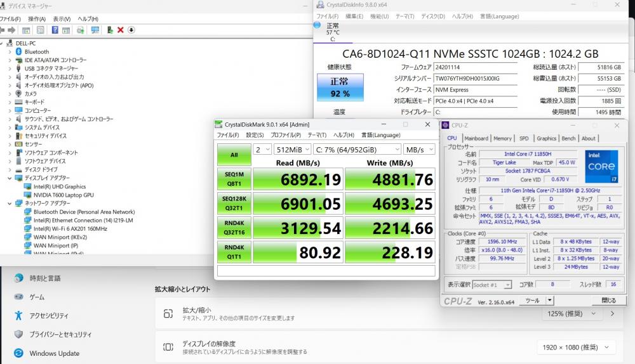635x364 pixels.
Task: Switch to SPD tab in CPU-Z
Action: [524, 138]
